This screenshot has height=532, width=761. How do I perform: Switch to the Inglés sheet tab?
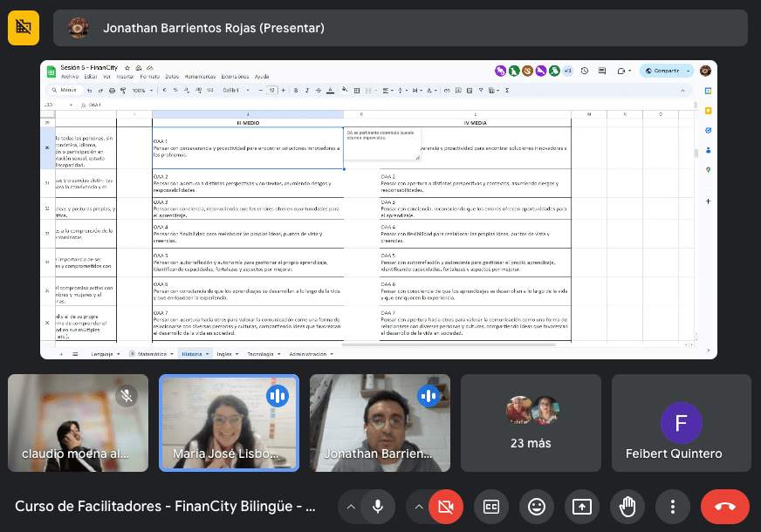[224, 354]
